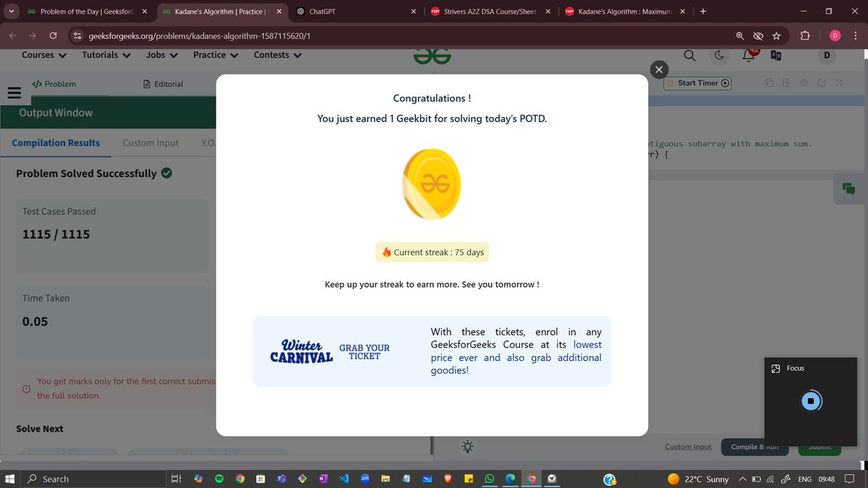Open editor settings gear icon
868x488 pixels.
[804, 83]
